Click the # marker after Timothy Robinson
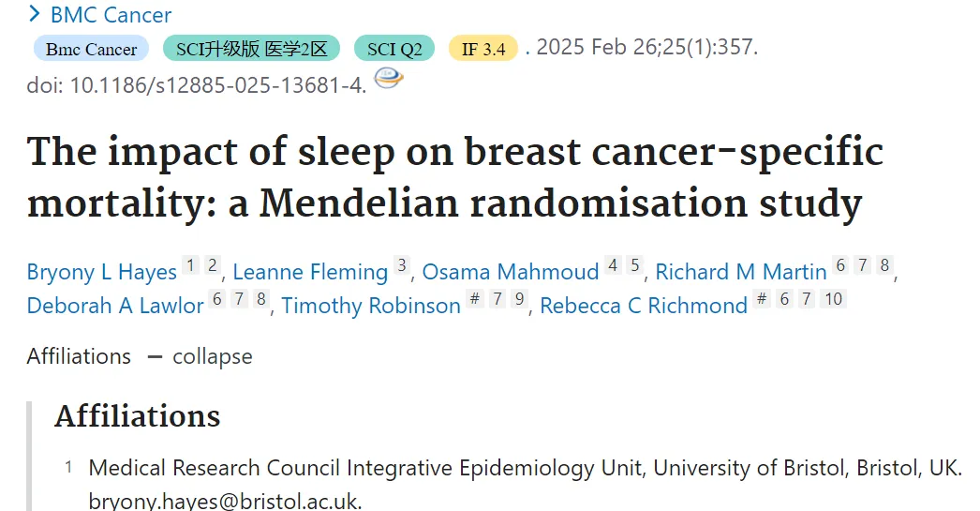Viewport: 980px width, 511px height. pos(475,299)
